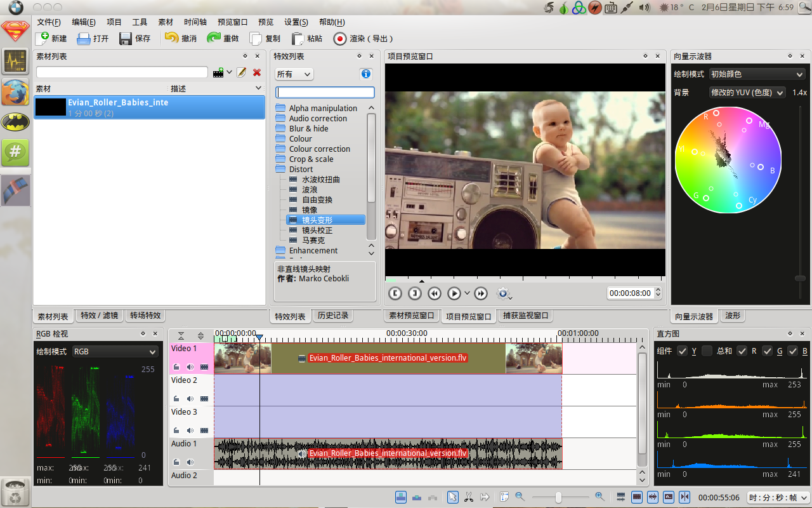Viewport: 812px width, 508px height.
Task: Switch to the 历史记录 tab
Action: coord(332,316)
